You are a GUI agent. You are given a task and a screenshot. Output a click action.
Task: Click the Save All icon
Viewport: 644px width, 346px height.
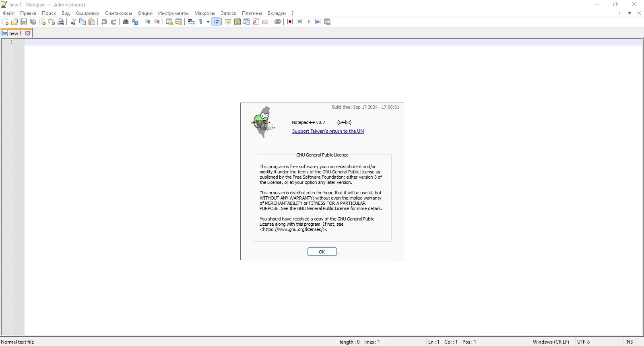[33, 22]
